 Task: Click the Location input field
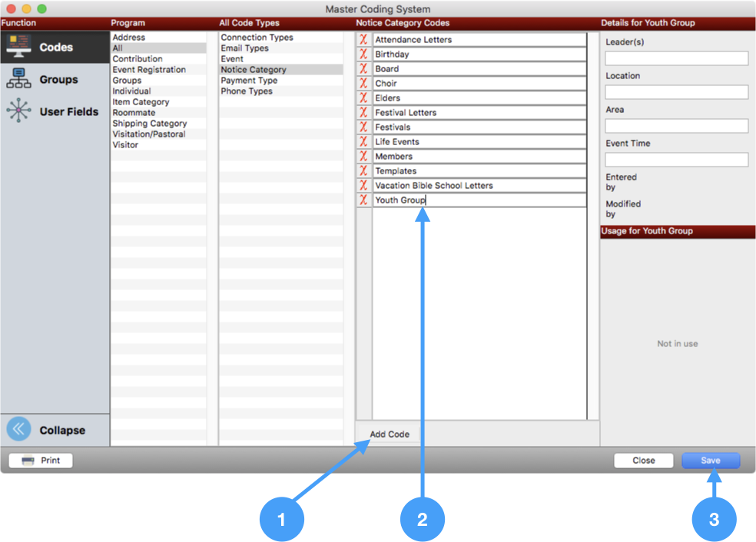pyautogui.click(x=676, y=92)
